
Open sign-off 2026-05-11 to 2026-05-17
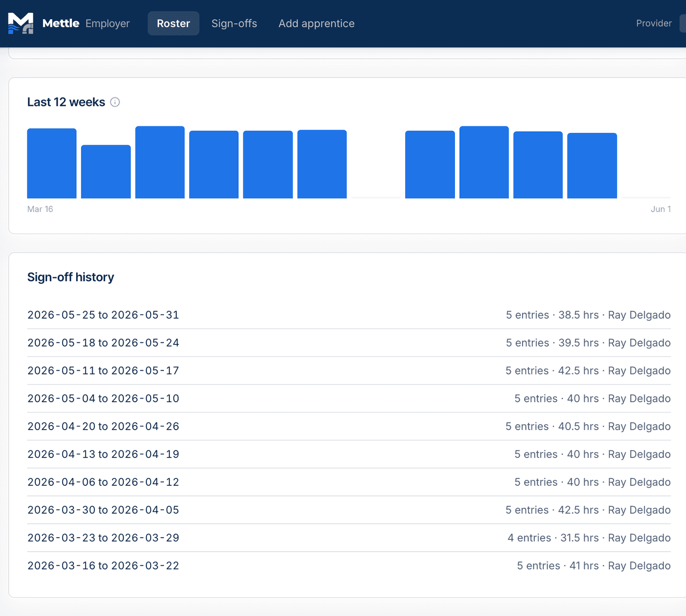349,371
